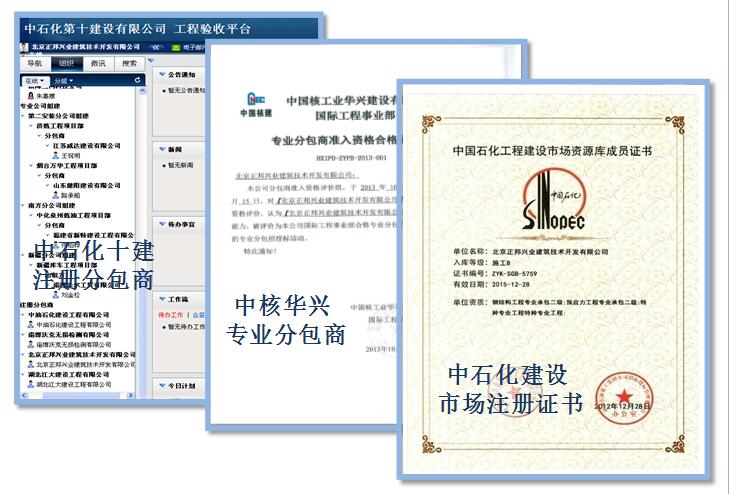Select user icon beside 朱惠媛
The width and height of the screenshot is (729, 494).
[x=31, y=96]
